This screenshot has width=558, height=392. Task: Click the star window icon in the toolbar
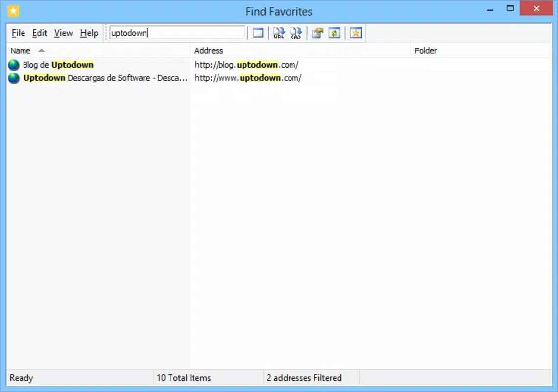point(356,33)
